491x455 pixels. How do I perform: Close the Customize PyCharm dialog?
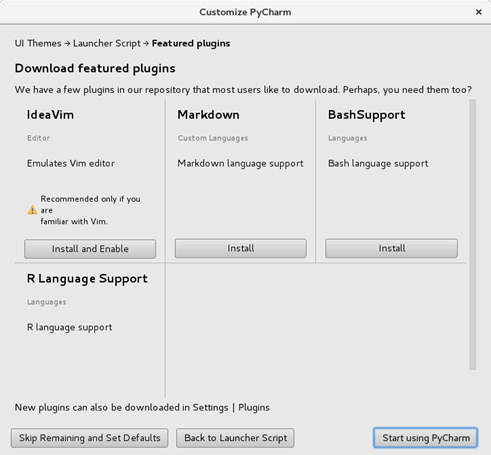[x=479, y=12]
